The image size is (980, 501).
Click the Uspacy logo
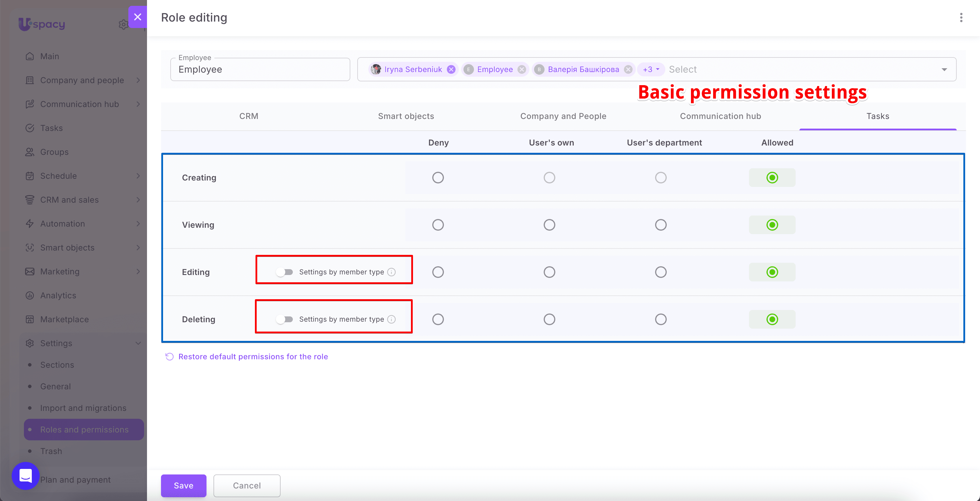(x=42, y=24)
